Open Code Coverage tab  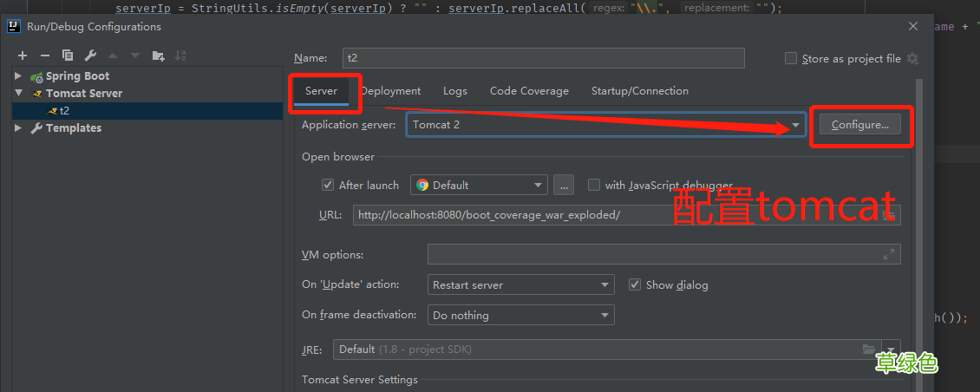529,91
